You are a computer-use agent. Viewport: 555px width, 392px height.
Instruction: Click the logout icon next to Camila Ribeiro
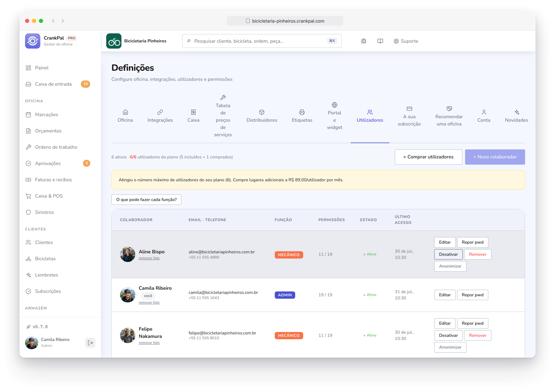tap(90, 343)
